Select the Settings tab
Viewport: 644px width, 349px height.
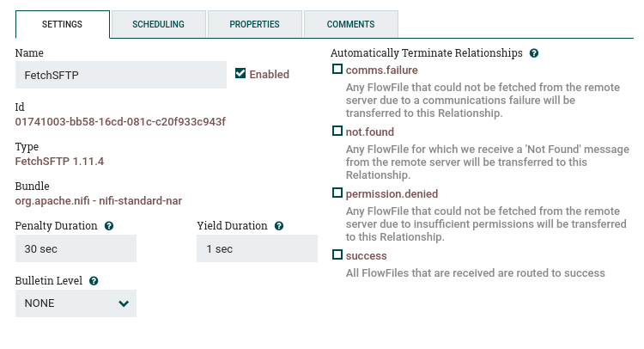coord(62,24)
